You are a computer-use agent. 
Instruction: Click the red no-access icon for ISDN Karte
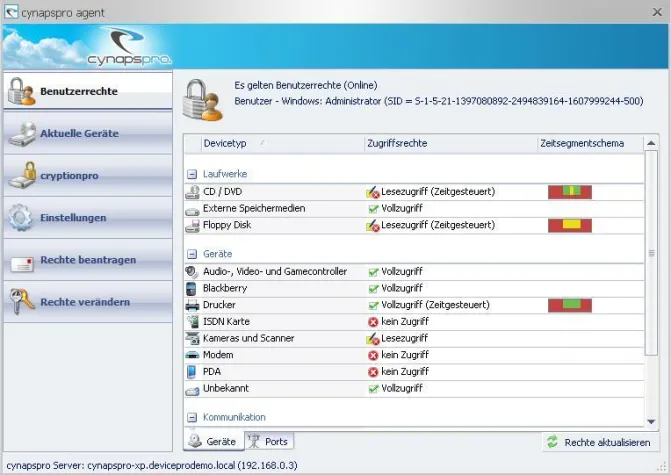[x=373, y=322]
